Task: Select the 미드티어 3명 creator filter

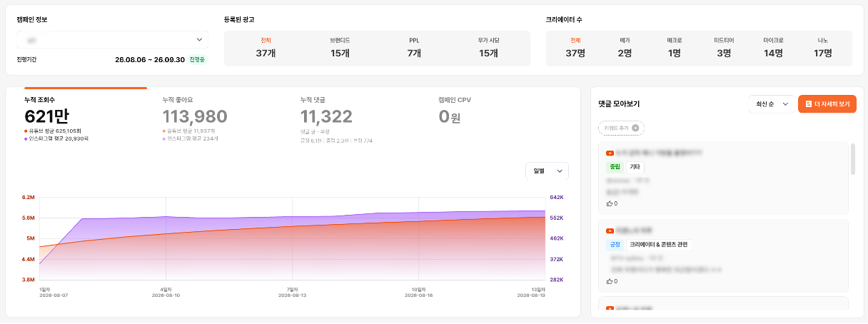Action: (724, 48)
